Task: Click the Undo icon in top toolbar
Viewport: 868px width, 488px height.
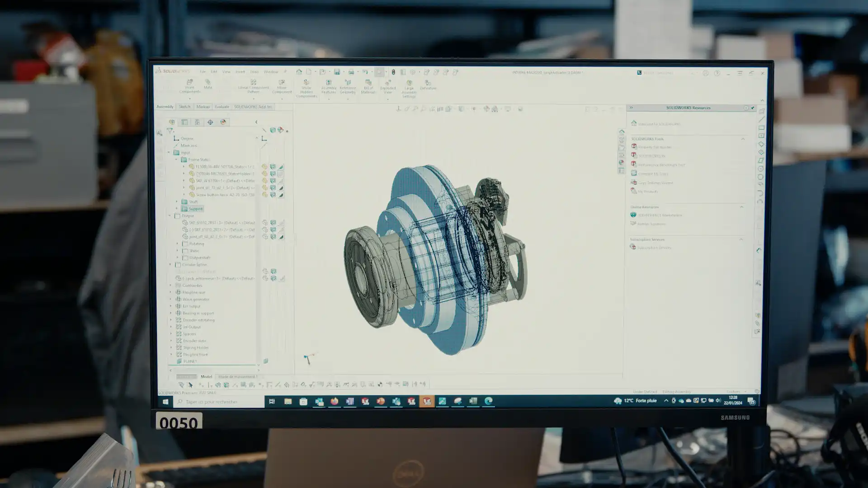Action: click(x=365, y=72)
